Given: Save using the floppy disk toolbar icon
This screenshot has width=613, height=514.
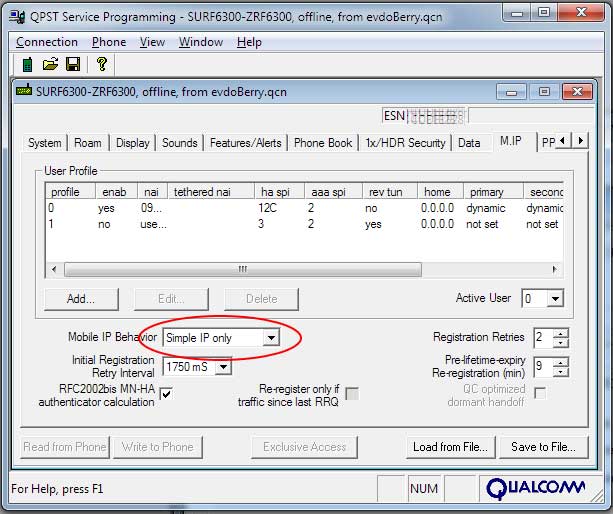Looking at the screenshot, I should 73,64.
